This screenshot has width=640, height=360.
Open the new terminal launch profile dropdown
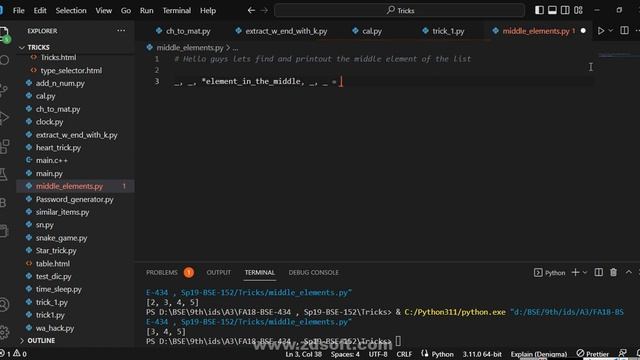585,272
